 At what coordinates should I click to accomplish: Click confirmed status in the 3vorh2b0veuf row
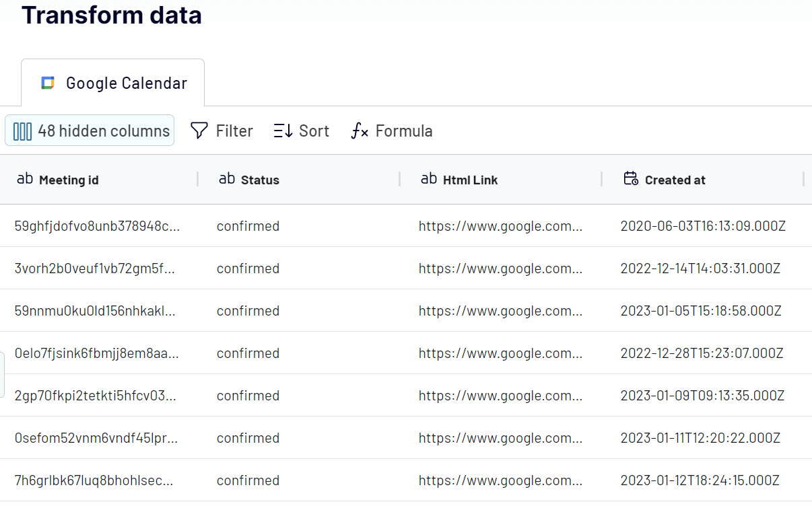pos(248,268)
